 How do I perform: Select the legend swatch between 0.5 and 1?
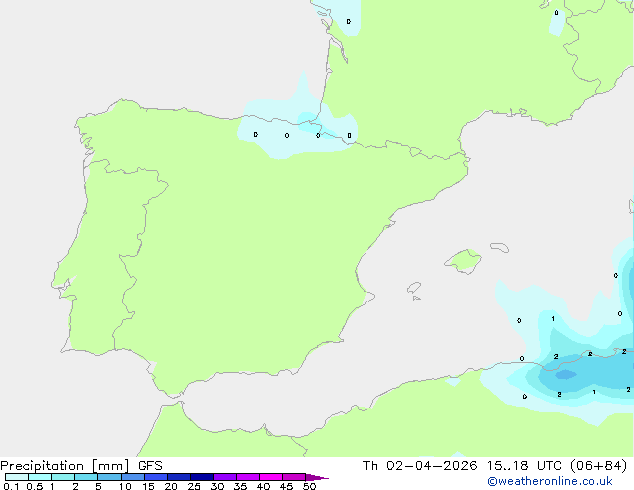click(x=40, y=477)
